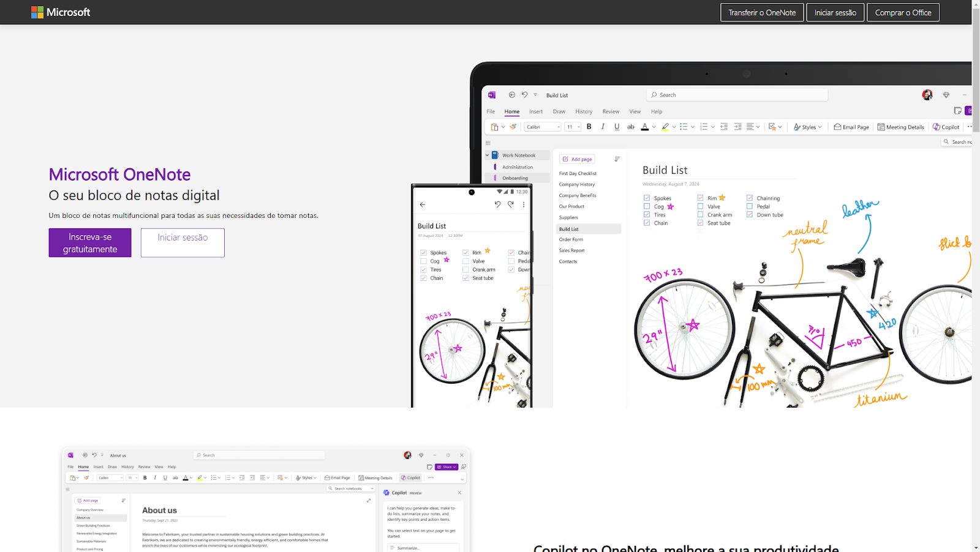Screen dimensions: 980x552
Task: Click the back arrow in Build List window title bar
Action: coord(512,95)
